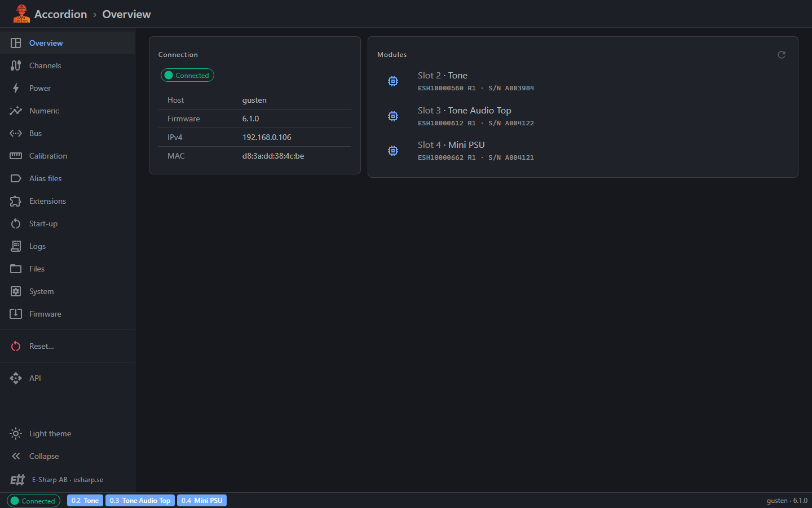812x508 pixels.
Task: Click the Modules card heading
Action: click(x=392, y=55)
